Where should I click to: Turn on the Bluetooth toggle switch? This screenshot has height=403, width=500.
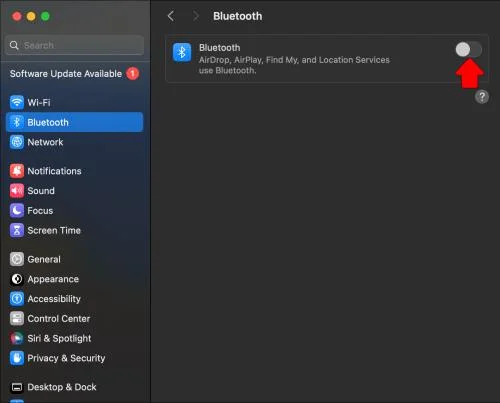tap(468, 50)
